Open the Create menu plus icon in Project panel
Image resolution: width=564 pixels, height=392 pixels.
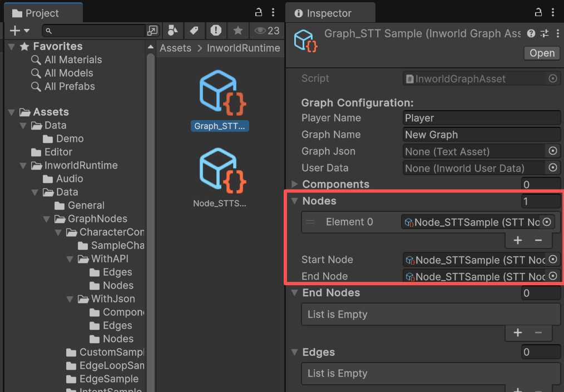pyautogui.click(x=14, y=31)
